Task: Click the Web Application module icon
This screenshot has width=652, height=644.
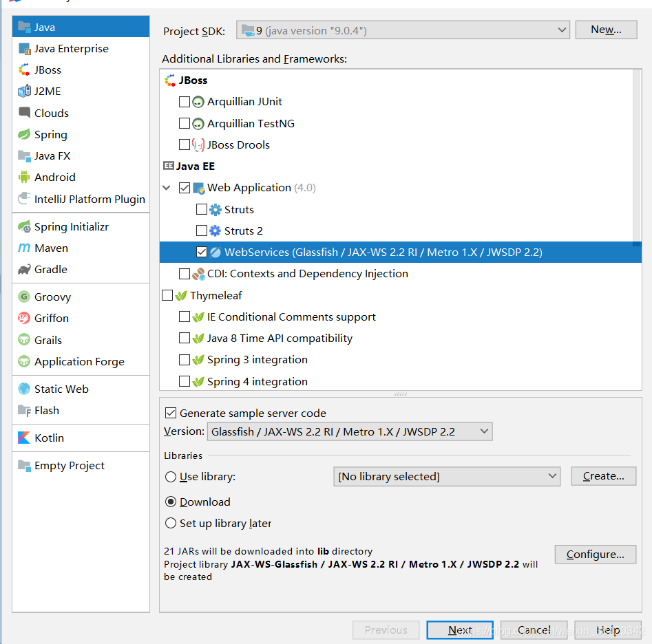Action: point(198,188)
